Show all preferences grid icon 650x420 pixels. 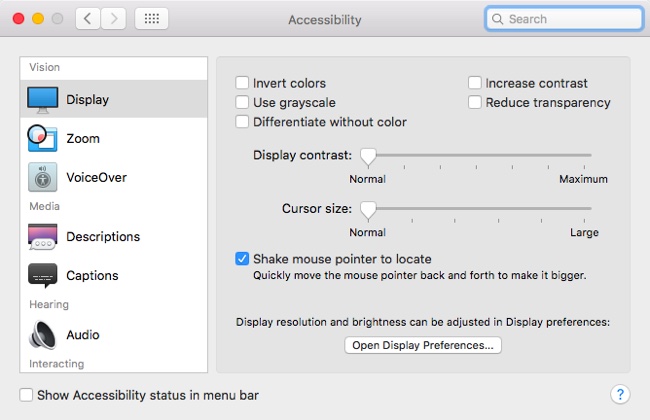click(x=152, y=19)
